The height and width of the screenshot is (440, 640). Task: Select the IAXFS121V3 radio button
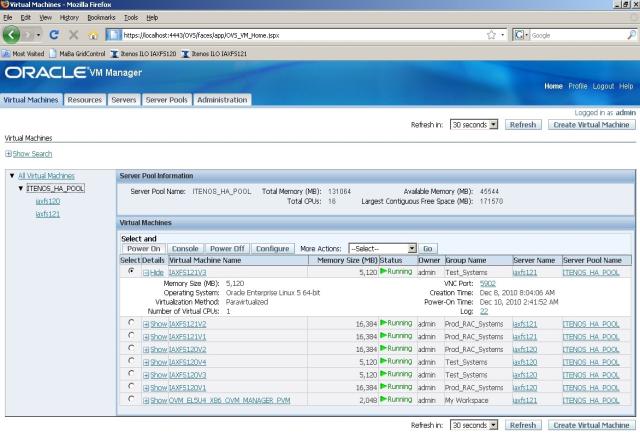131,271
